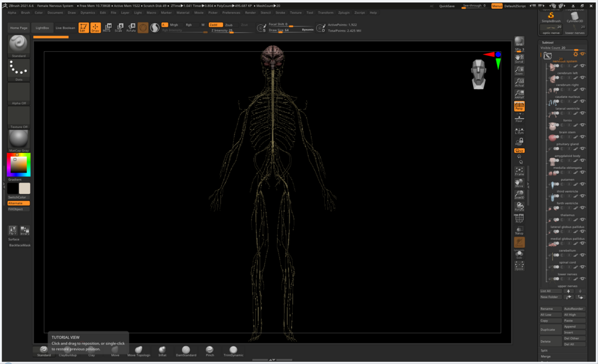Image resolution: width=598 pixels, height=364 pixels.
Task: Collapse the Subtool panel header
Action: pos(548,43)
